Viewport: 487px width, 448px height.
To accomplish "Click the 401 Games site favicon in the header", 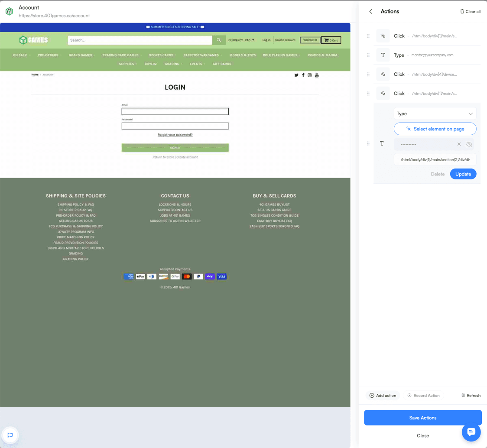I will [x=10, y=12].
